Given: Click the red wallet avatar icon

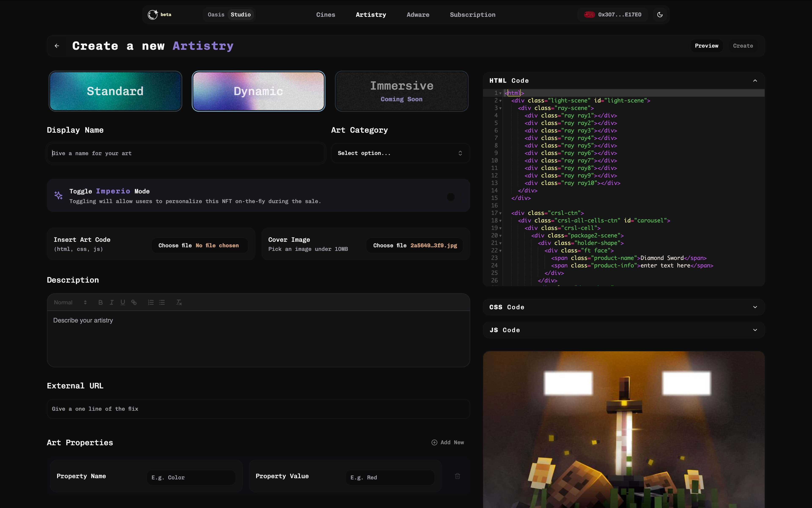Looking at the screenshot, I should [x=589, y=14].
